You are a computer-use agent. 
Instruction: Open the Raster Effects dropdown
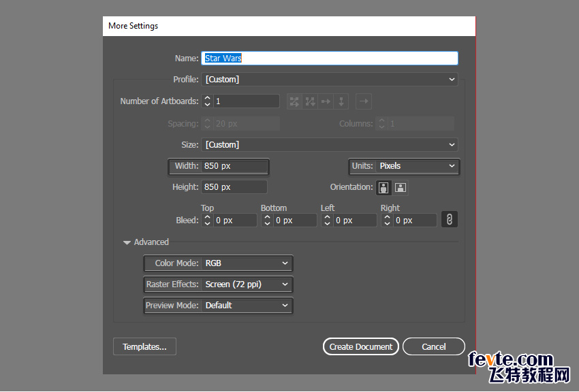point(247,284)
